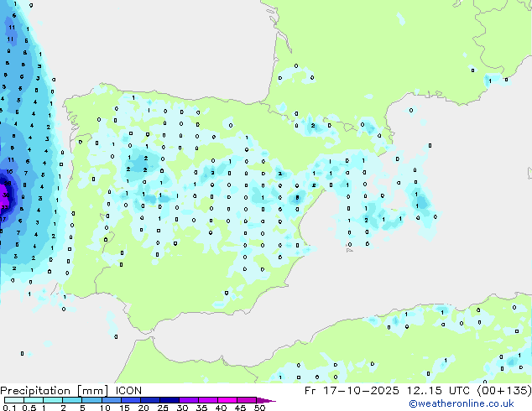Viewport: 532px width, 411px height.
Task: Click the 15–20 mm legend color swatch
Action: point(130,400)
